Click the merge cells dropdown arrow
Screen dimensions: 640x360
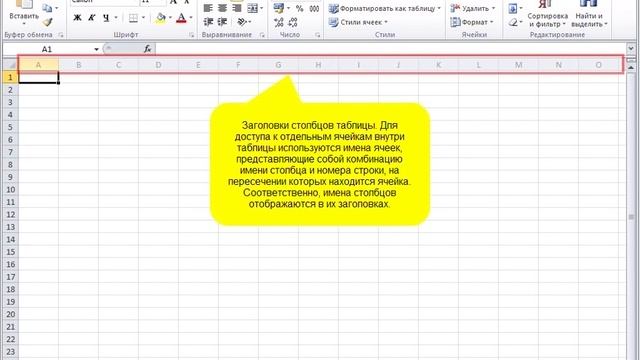(261, 8)
